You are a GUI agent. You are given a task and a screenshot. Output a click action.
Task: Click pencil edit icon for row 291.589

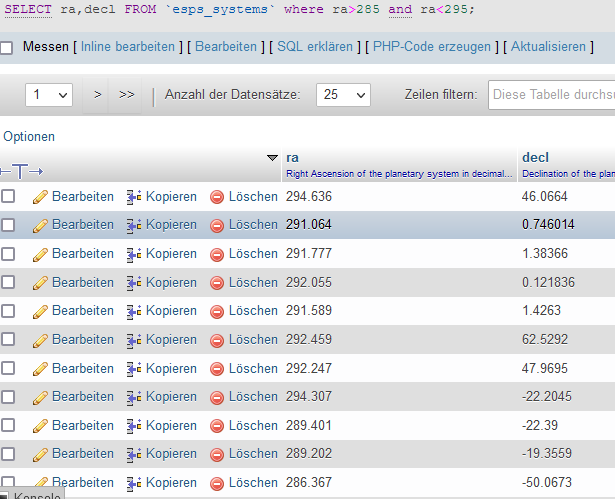(40, 311)
